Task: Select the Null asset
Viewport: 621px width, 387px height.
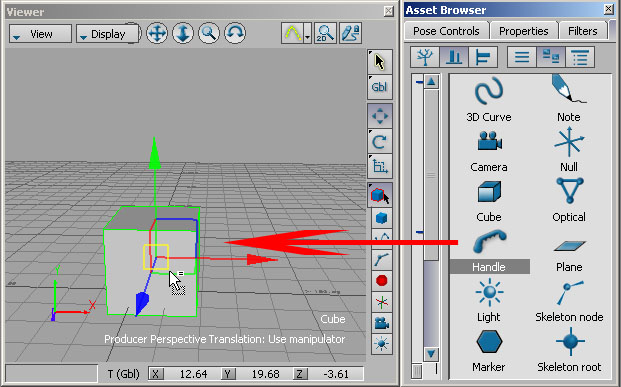Action: tap(569, 150)
